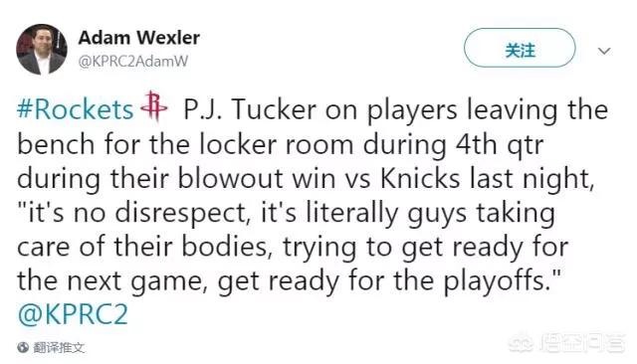Image resolution: width=637 pixels, height=364 pixels.
Task: Open the #Rockets hashtag
Action: pos(76,109)
